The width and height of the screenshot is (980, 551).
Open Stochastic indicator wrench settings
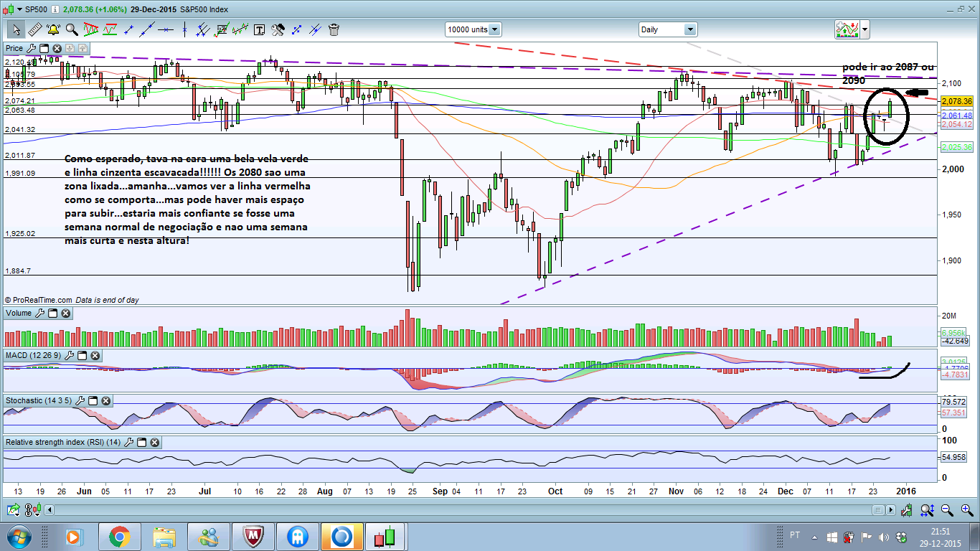(80, 400)
